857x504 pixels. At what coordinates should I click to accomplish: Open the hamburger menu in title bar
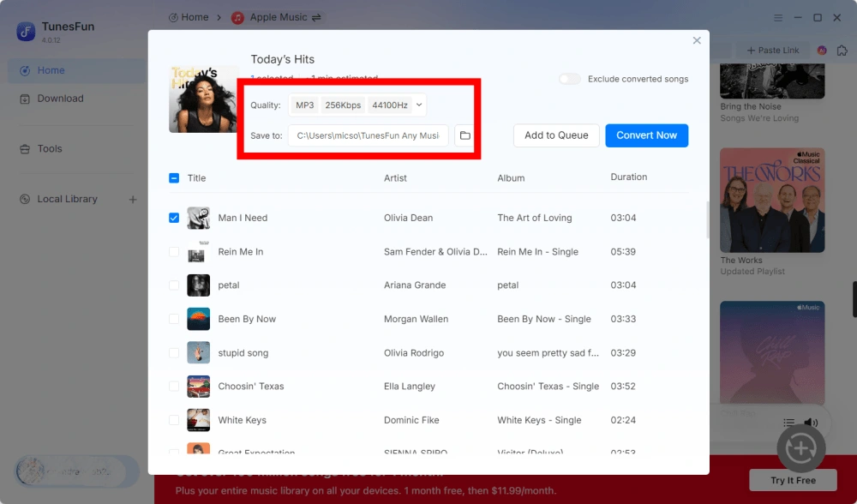[x=778, y=17]
